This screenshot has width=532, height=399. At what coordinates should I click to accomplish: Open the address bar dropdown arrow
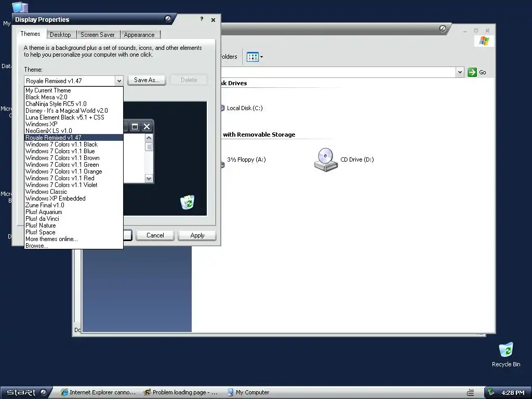click(x=460, y=72)
